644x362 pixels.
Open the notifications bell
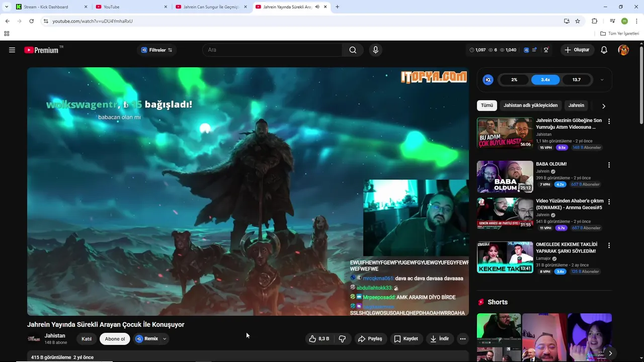[604, 50]
